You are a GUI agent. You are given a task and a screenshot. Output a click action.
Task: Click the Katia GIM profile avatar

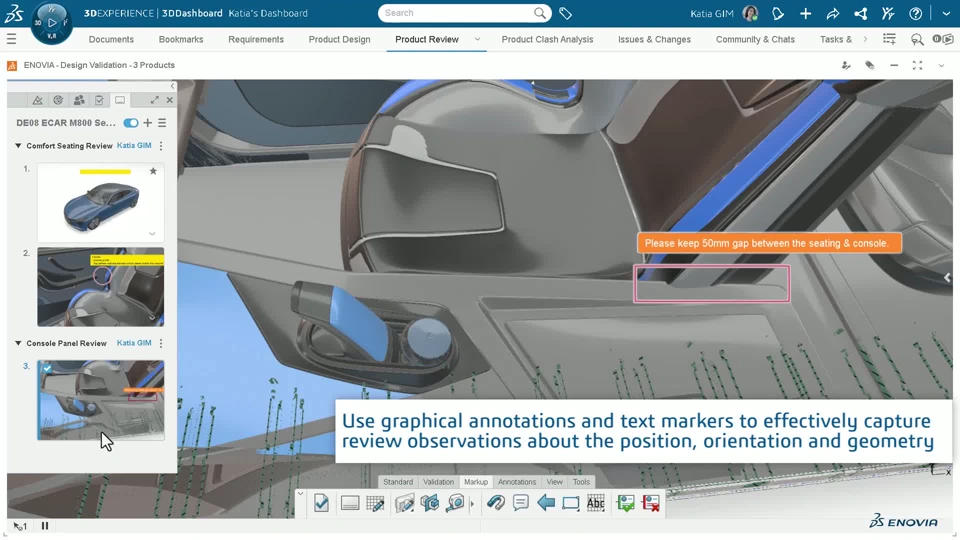750,13
